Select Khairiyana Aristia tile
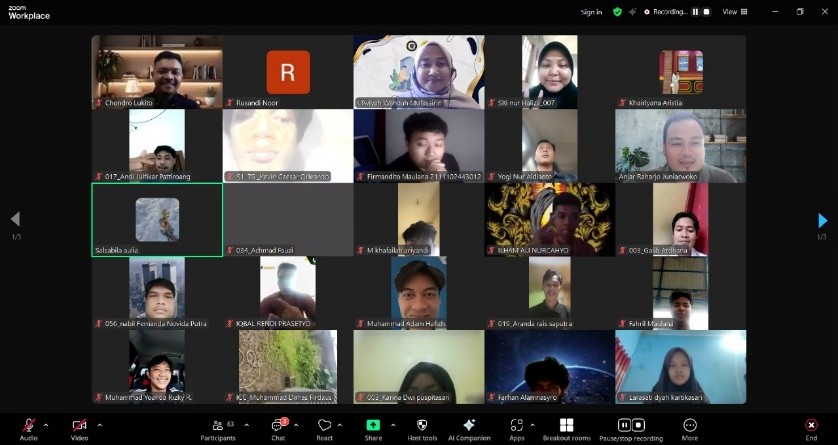The image size is (838, 445). point(681,72)
